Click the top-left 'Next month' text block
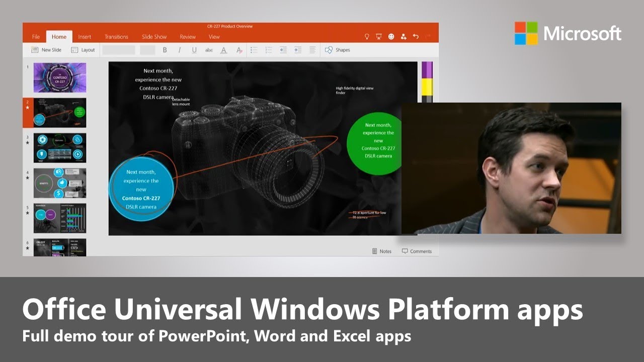 coord(158,84)
